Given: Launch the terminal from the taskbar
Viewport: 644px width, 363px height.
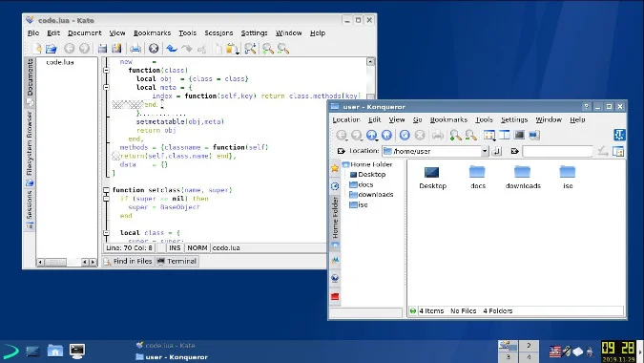Looking at the screenshot, I should 77,351.
